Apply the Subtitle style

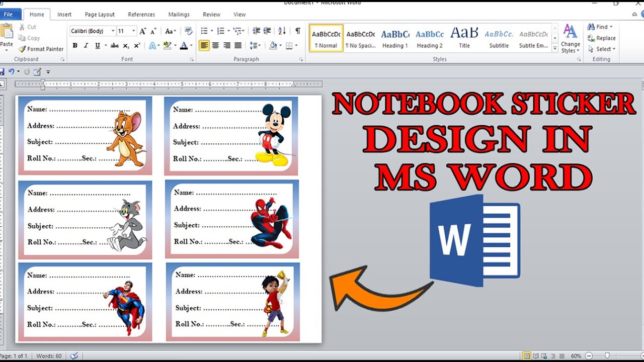pos(499,38)
